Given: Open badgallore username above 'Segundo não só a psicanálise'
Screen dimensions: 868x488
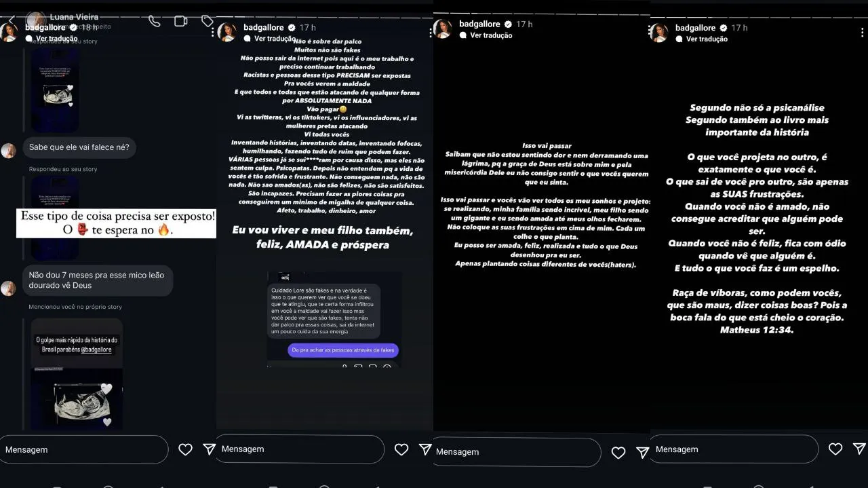Looking at the screenshot, I should (x=695, y=28).
